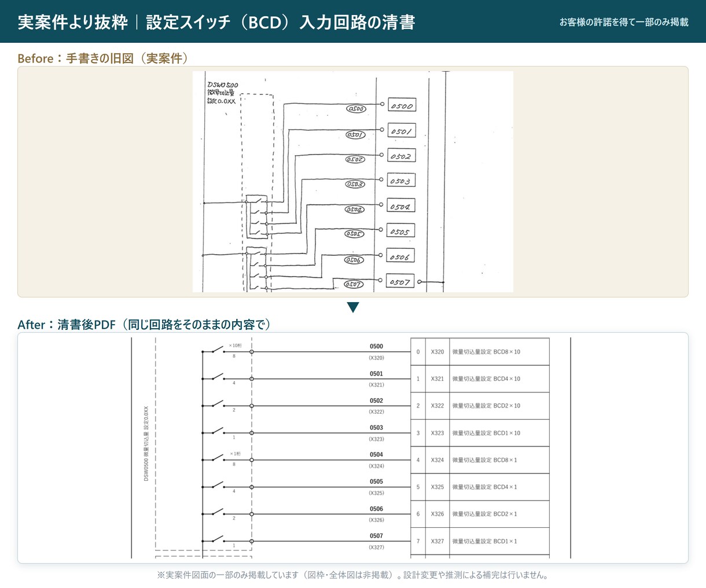Click the note お客様の許諾を得て一部のみ掲載
706x588 pixels.
(x=624, y=23)
